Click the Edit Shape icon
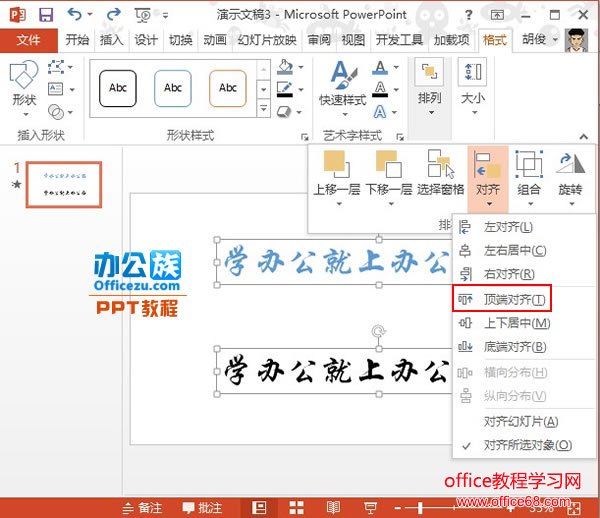The height and width of the screenshot is (518, 600). pos(56,67)
